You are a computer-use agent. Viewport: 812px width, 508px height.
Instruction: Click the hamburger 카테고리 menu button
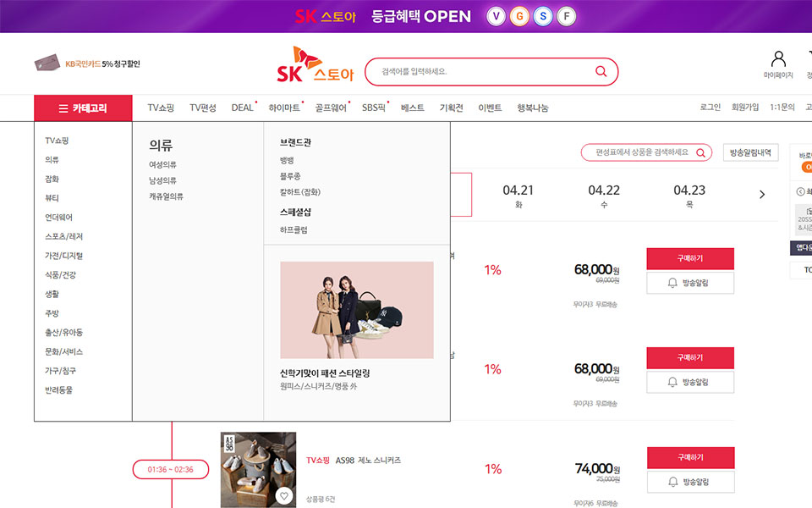[83, 108]
